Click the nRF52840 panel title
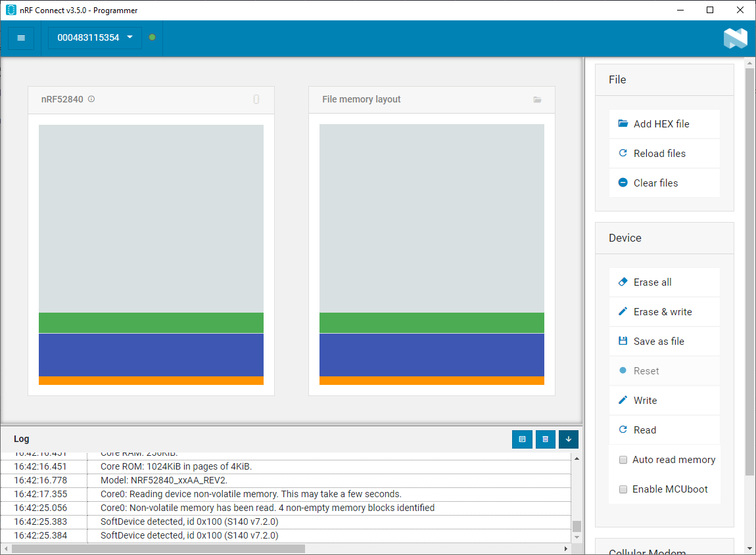The height and width of the screenshot is (555, 756). coord(62,99)
